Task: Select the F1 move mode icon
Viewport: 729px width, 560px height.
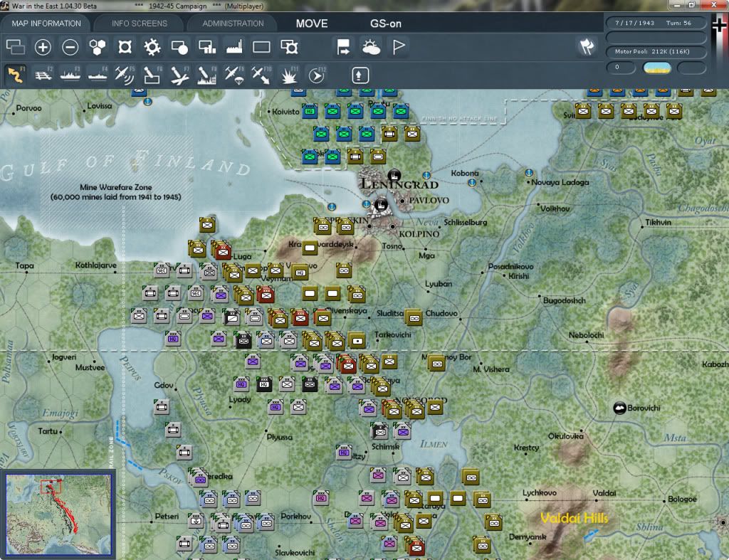Action: click(x=16, y=75)
